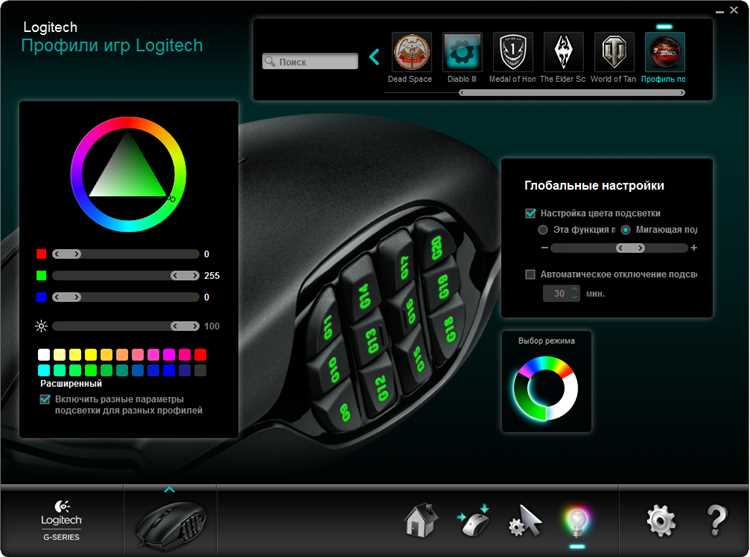This screenshot has height=557, width=750.
Task: Show previous profiles with left chevron arrow
Action: coord(374,57)
